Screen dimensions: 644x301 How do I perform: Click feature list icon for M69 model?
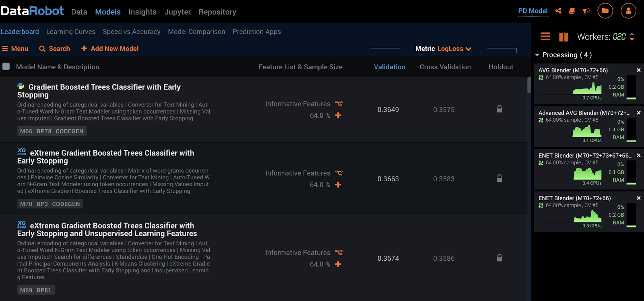339,252
